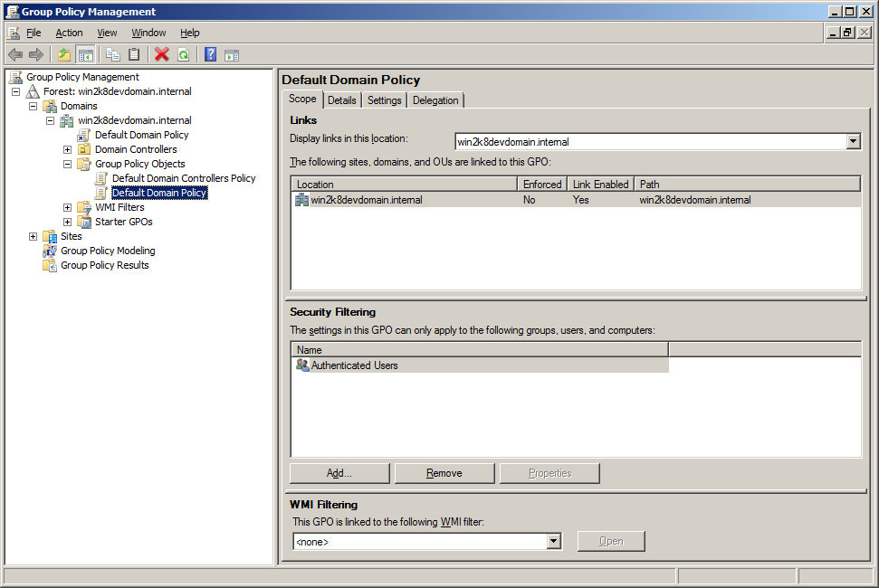Click the green Refresh toolbar icon

pos(183,54)
